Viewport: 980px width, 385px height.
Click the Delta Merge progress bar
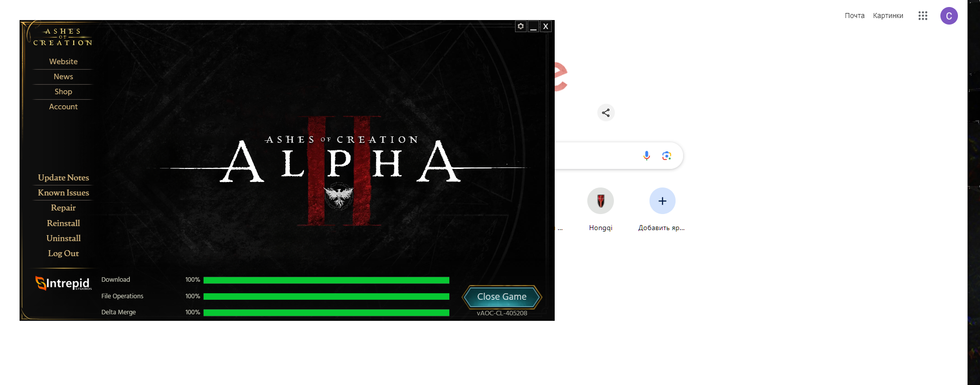(326, 312)
